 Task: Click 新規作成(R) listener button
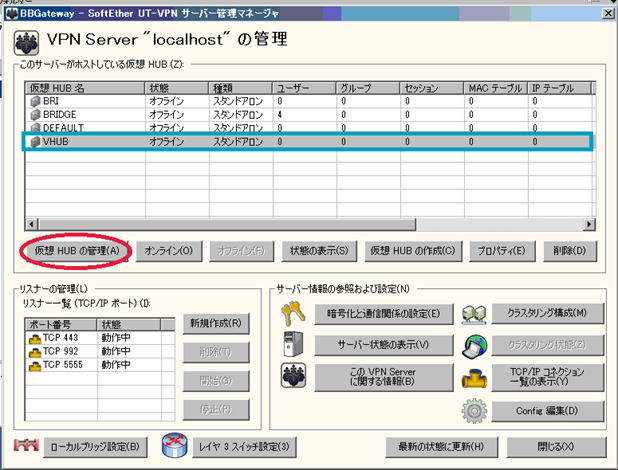pyautogui.click(x=216, y=324)
